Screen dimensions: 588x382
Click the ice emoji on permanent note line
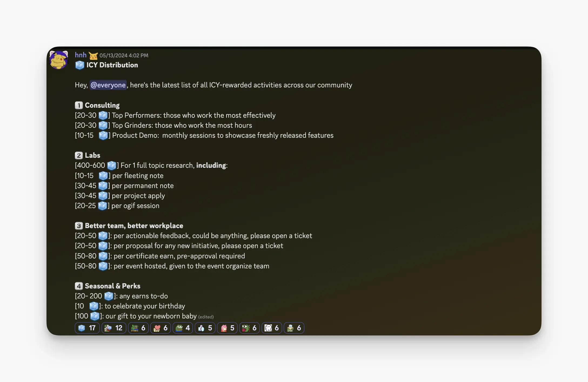103,186
